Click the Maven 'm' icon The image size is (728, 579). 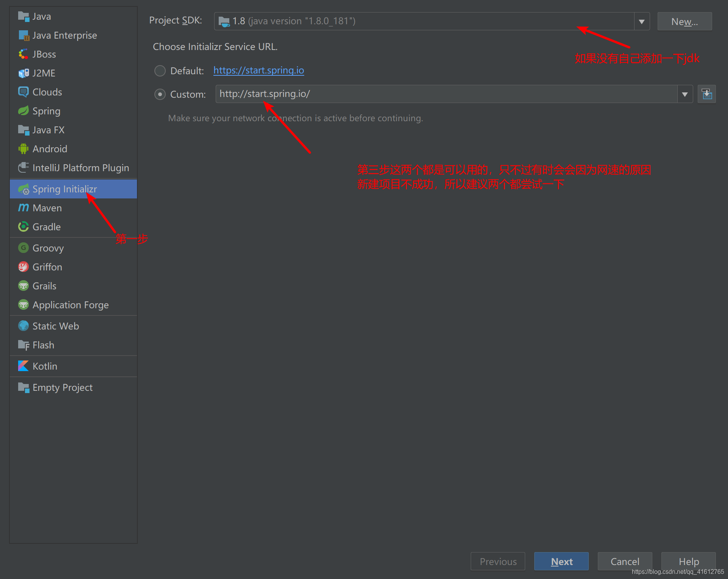pyautogui.click(x=23, y=208)
